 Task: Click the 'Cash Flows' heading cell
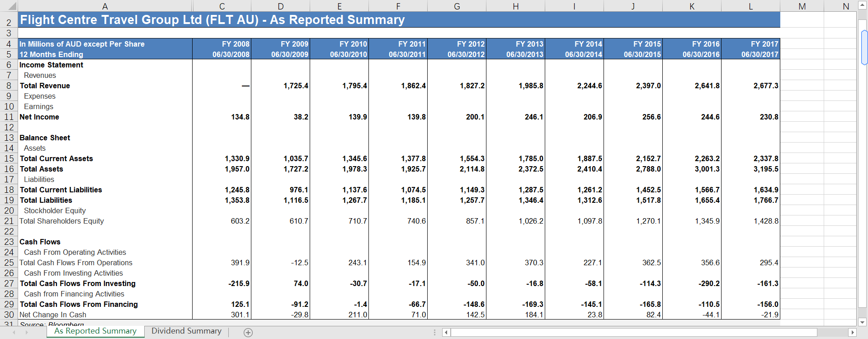tap(105, 242)
